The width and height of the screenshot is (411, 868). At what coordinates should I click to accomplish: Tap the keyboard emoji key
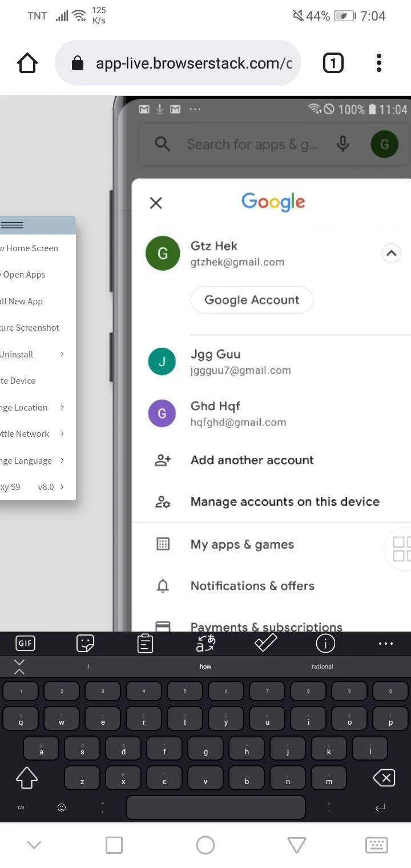click(62, 807)
